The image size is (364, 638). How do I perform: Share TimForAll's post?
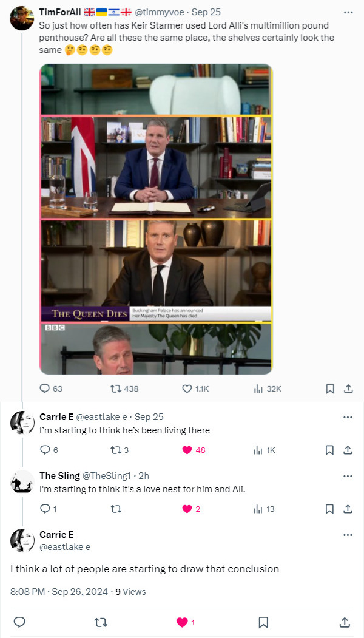[348, 389]
